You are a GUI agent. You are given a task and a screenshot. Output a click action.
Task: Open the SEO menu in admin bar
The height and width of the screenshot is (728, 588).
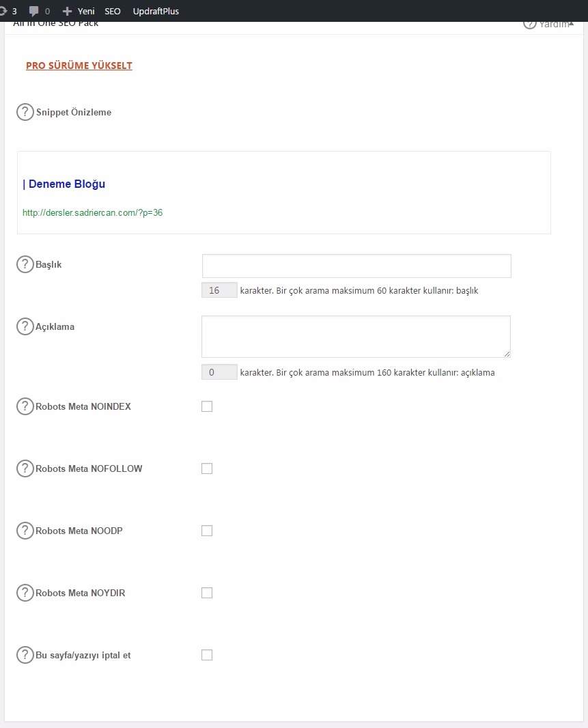(x=113, y=11)
